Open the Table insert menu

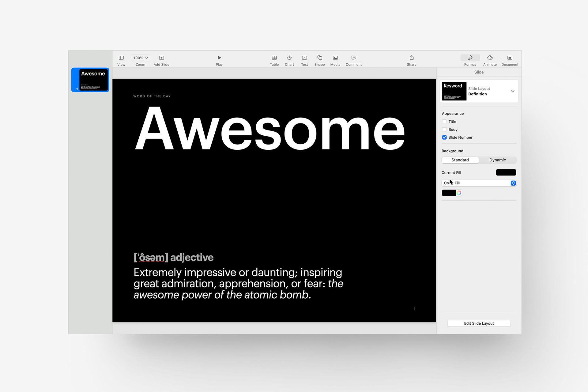(274, 60)
